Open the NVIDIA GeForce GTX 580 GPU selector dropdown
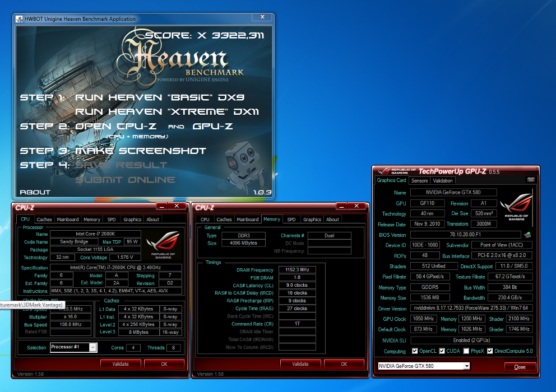 tap(467, 366)
